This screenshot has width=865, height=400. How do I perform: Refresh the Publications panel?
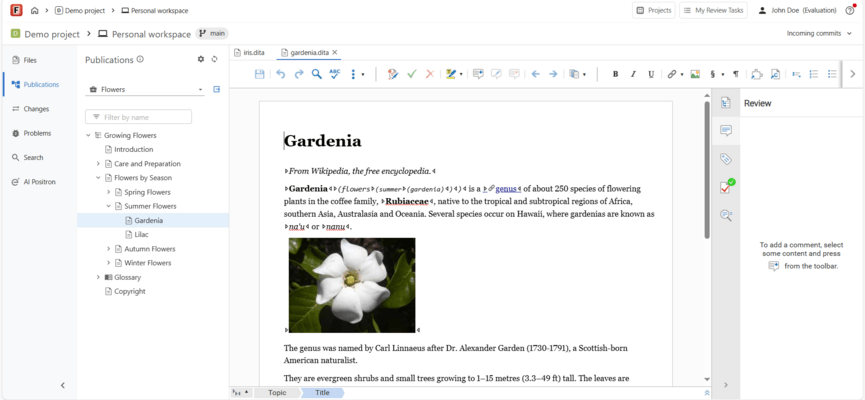(x=214, y=60)
